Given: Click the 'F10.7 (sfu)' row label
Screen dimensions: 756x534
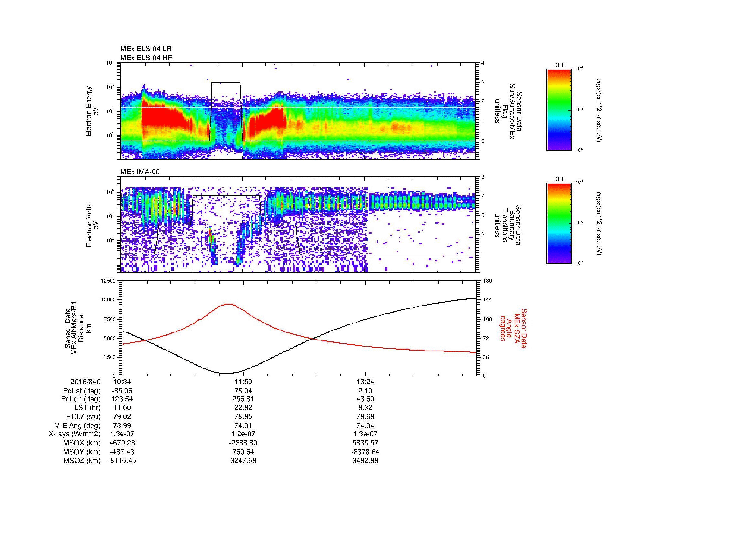Looking at the screenshot, I should pos(83,416).
